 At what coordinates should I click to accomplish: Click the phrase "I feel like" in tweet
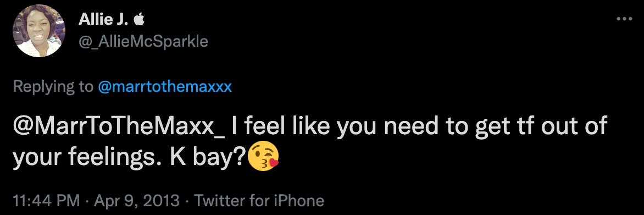pos(281,125)
